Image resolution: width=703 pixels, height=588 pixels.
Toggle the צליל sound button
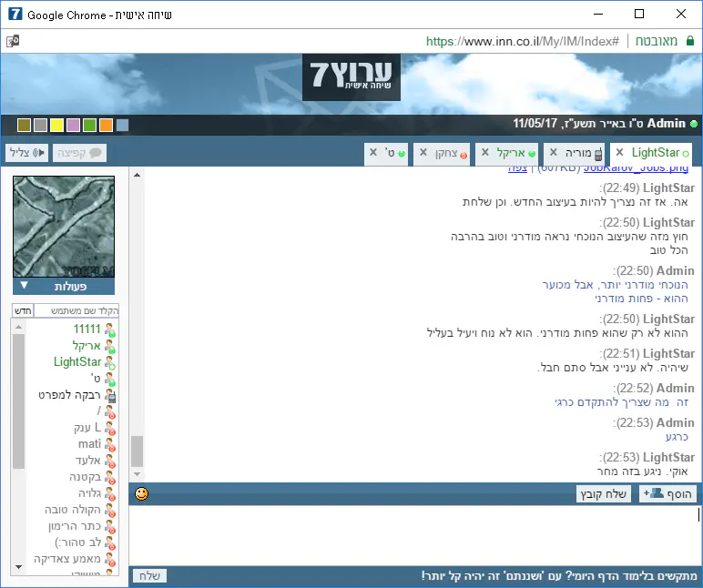pos(25,153)
